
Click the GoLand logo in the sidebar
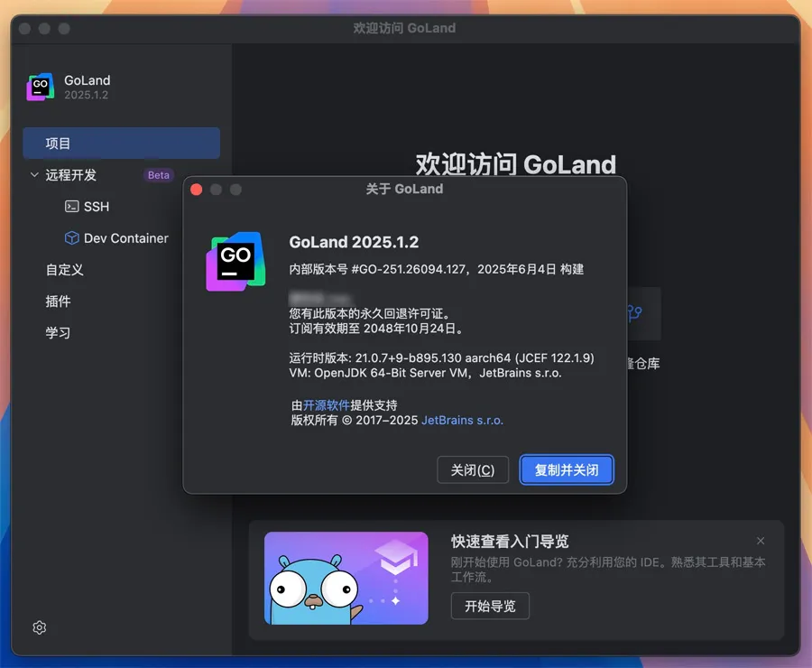41,87
